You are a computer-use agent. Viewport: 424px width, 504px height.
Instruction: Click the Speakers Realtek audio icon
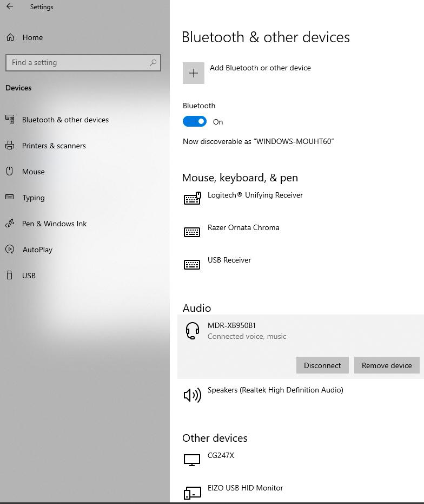pyautogui.click(x=192, y=395)
